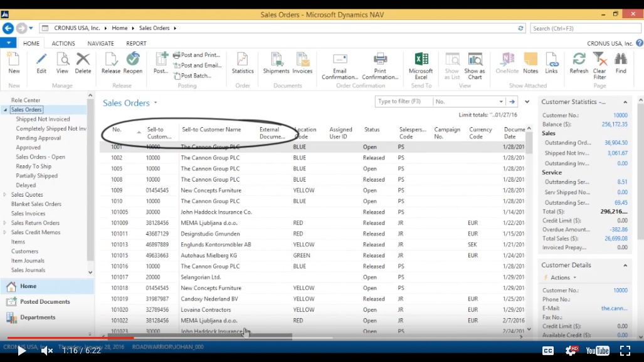Open Role Center in navigation tree

click(x=26, y=100)
